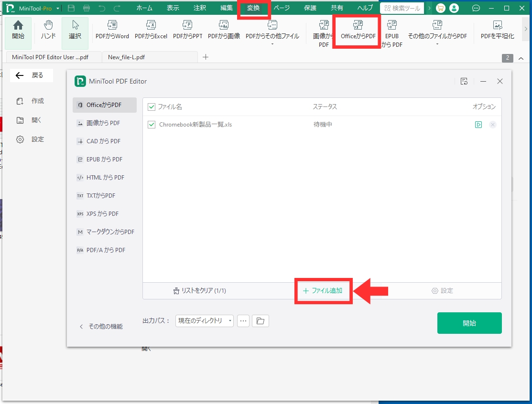Open the 保護 menu tab
The width and height of the screenshot is (532, 404).
pos(310,8)
